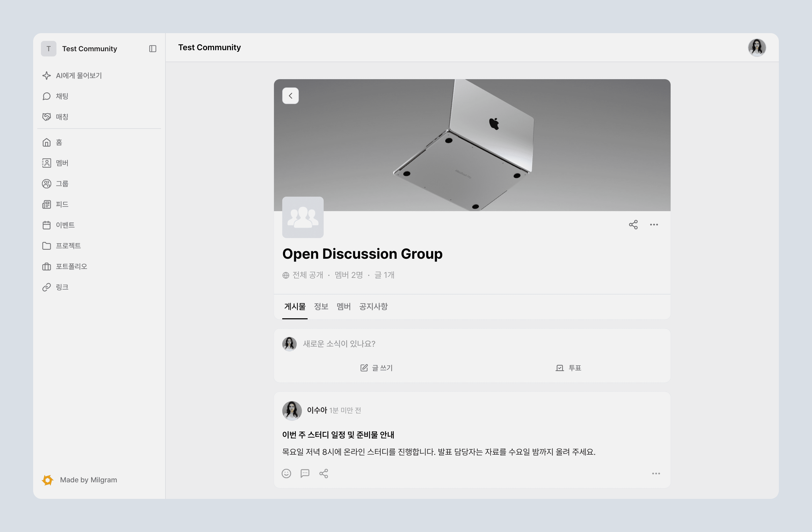
Task: Click the Test Community header title
Action: click(209, 47)
